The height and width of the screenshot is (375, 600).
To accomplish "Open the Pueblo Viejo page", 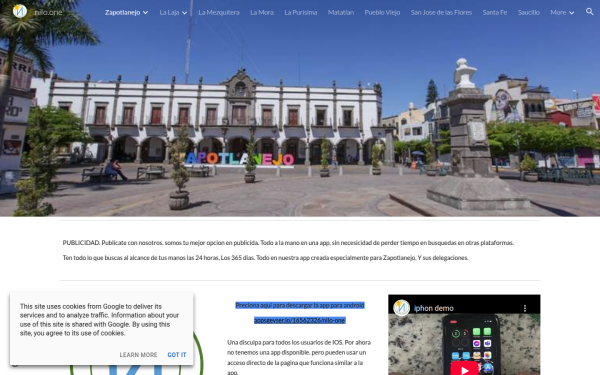I will click(x=382, y=13).
